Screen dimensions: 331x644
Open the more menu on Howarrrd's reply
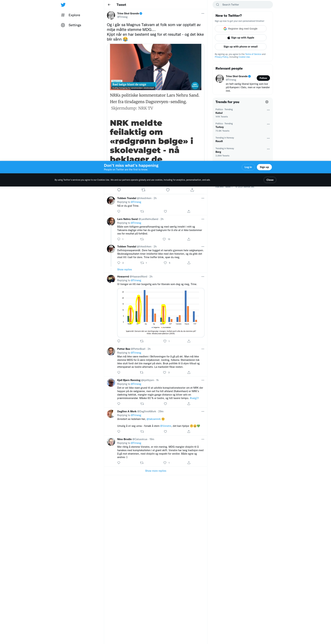[x=203, y=276]
